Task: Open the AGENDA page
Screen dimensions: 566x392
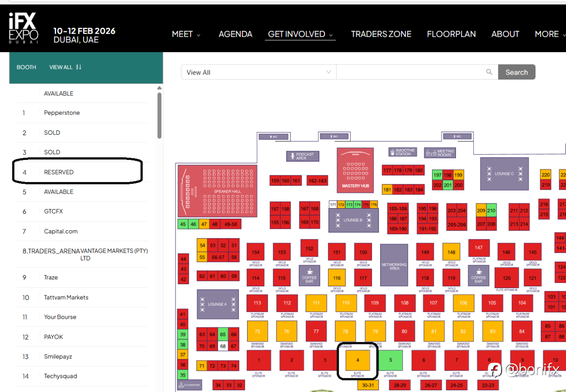Action: (235, 34)
